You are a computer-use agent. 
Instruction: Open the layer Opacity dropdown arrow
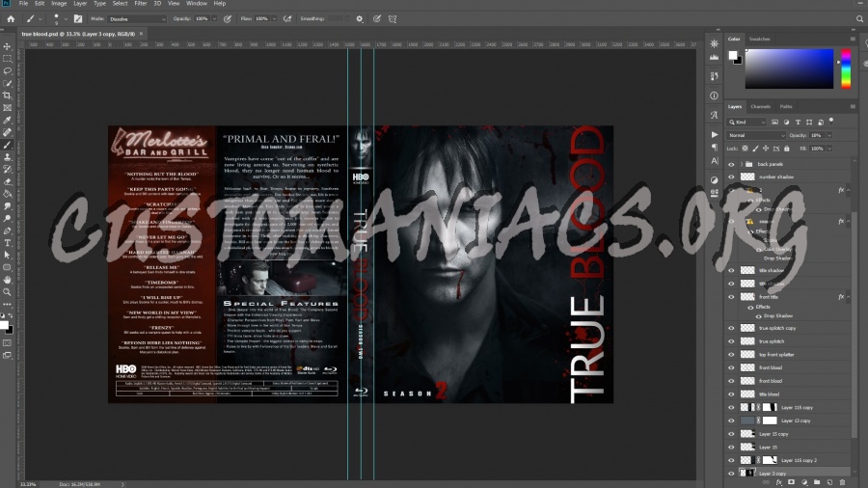pyautogui.click(x=828, y=136)
